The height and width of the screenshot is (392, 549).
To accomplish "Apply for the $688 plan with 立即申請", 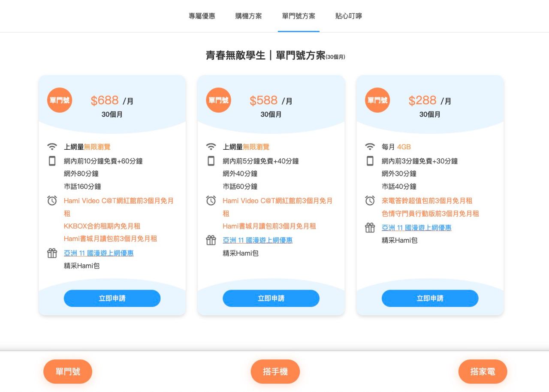I will click(112, 298).
